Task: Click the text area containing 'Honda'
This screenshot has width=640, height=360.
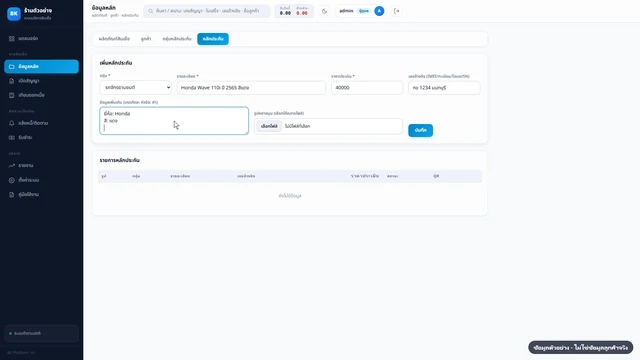Action: pyautogui.click(x=174, y=121)
